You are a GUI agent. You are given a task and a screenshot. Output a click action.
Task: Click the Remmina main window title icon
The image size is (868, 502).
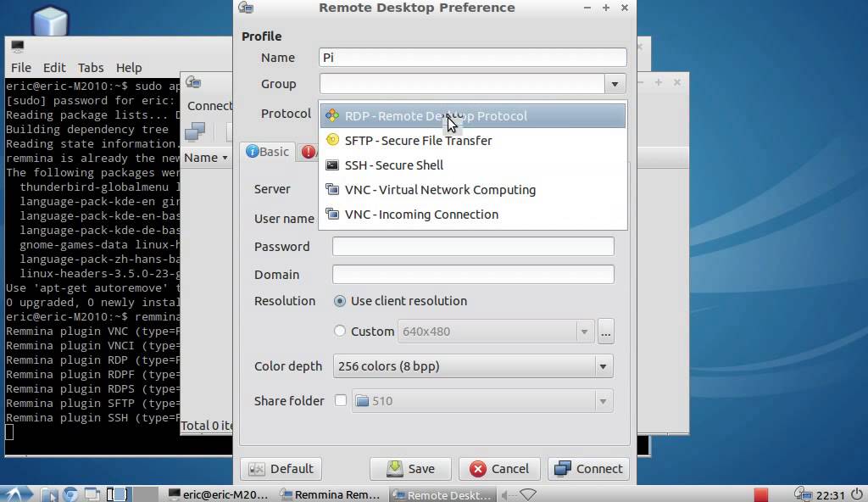click(x=193, y=82)
